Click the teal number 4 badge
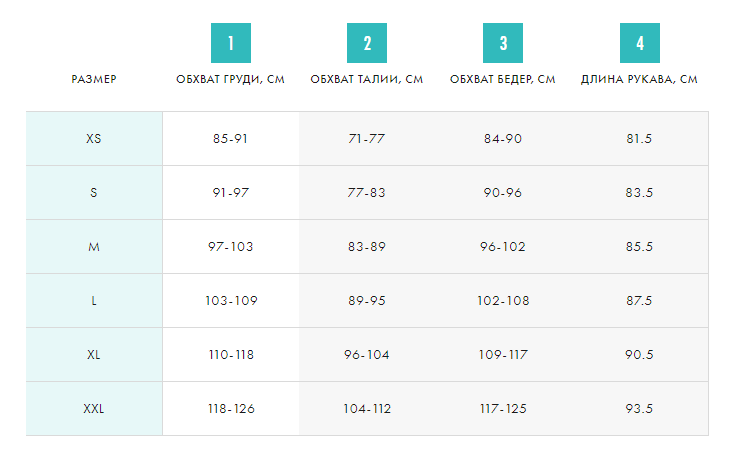 tap(640, 44)
